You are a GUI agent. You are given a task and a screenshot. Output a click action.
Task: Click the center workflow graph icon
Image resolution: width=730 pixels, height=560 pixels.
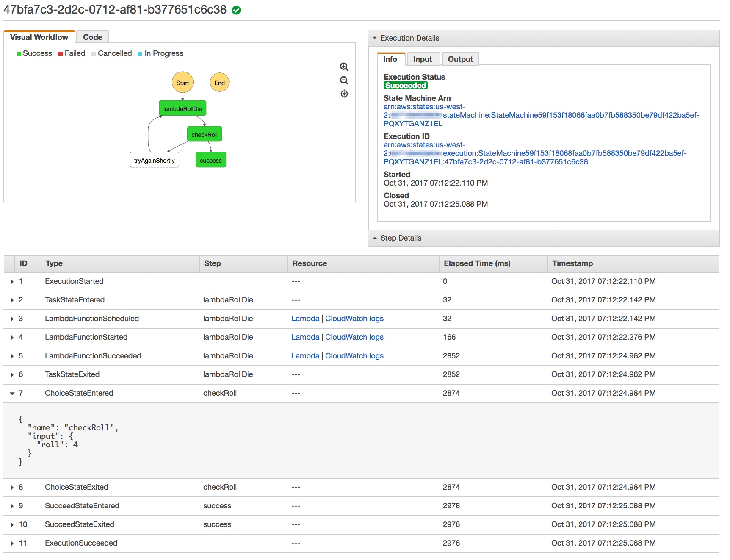click(344, 94)
